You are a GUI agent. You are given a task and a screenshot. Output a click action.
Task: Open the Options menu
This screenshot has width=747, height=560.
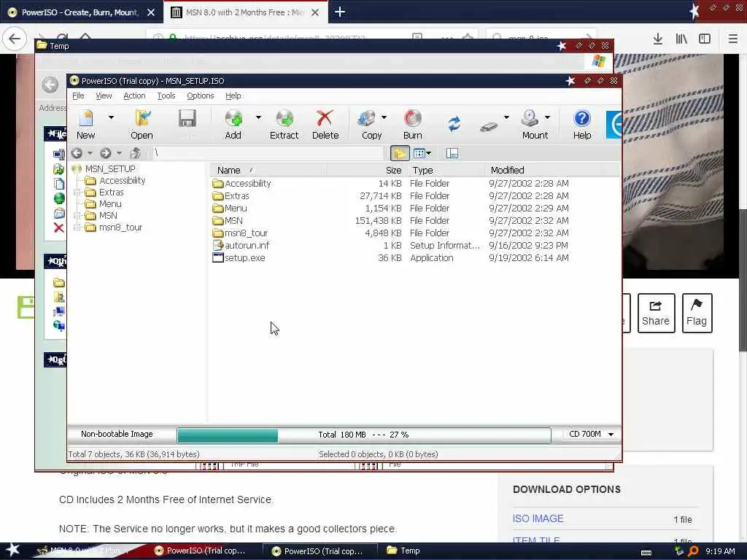(x=201, y=96)
